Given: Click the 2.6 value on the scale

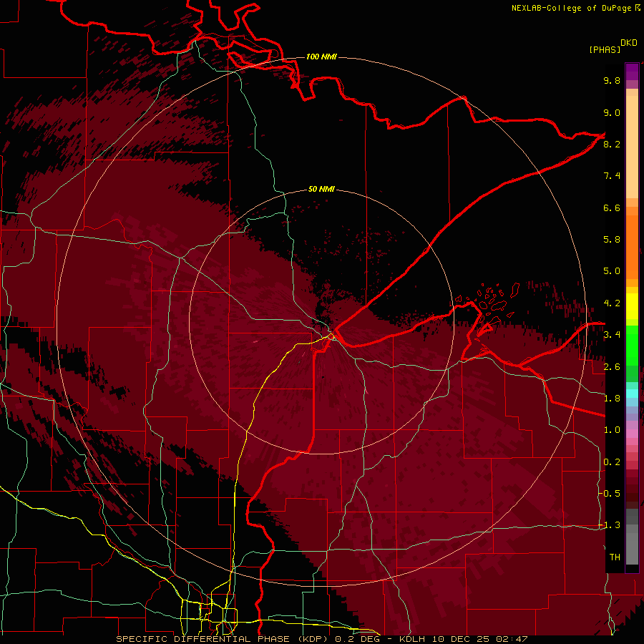Looking at the screenshot, I should tap(612, 367).
